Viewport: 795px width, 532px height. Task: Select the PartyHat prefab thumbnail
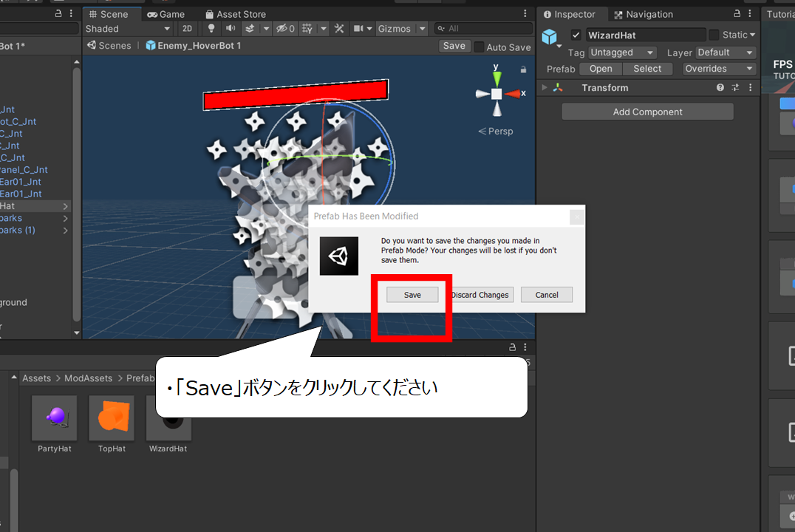[54, 418]
